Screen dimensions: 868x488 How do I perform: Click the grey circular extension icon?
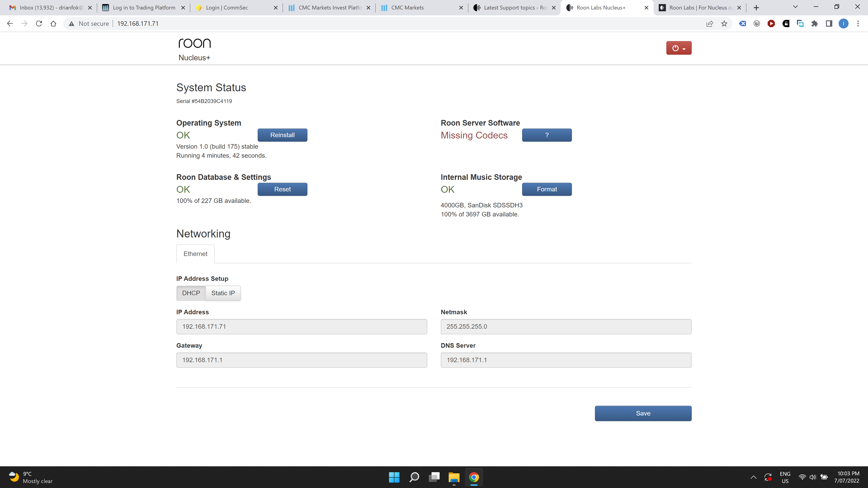(757, 23)
